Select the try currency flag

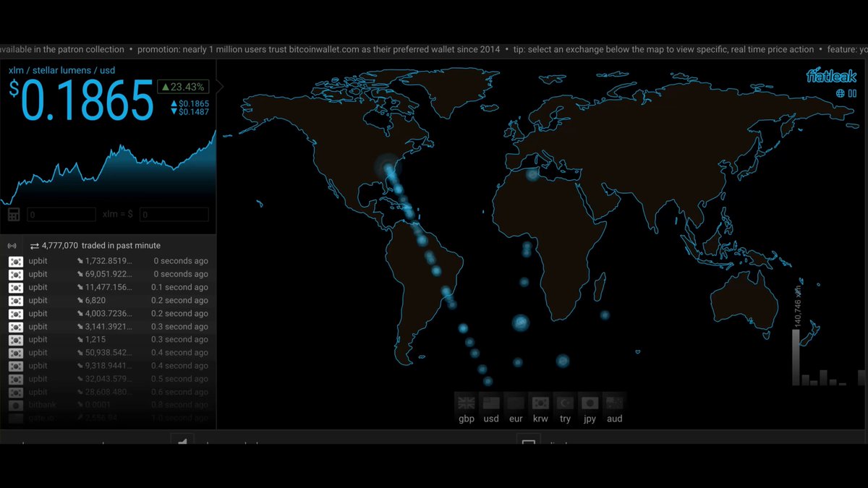565,403
